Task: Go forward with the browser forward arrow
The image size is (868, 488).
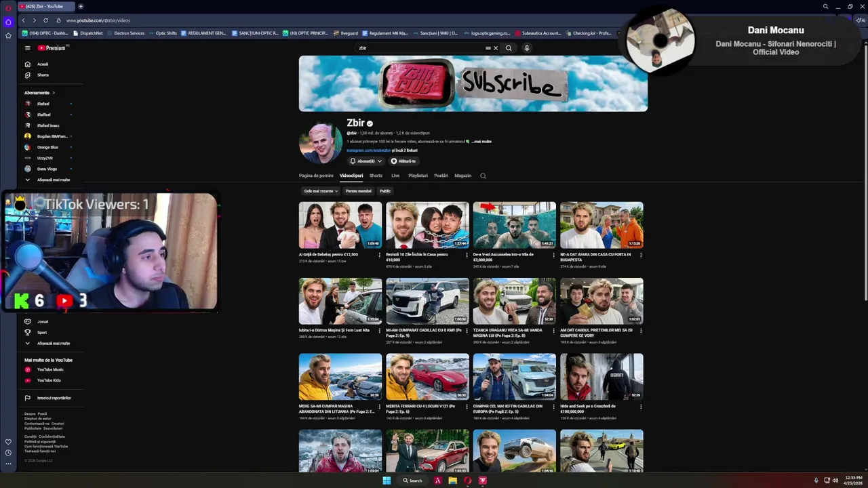Action: click(x=34, y=20)
